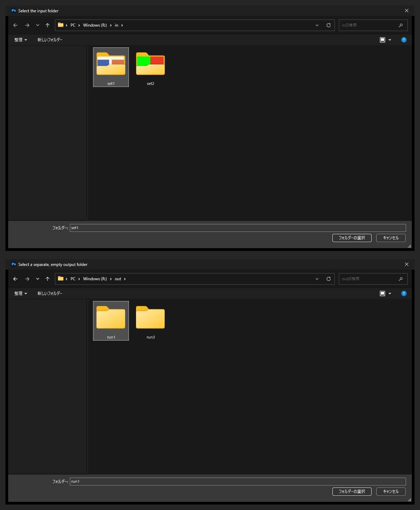Click PC breadcrumb in output folder dialog
Viewport: 420px width, 510px height.
(x=73, y=279)
